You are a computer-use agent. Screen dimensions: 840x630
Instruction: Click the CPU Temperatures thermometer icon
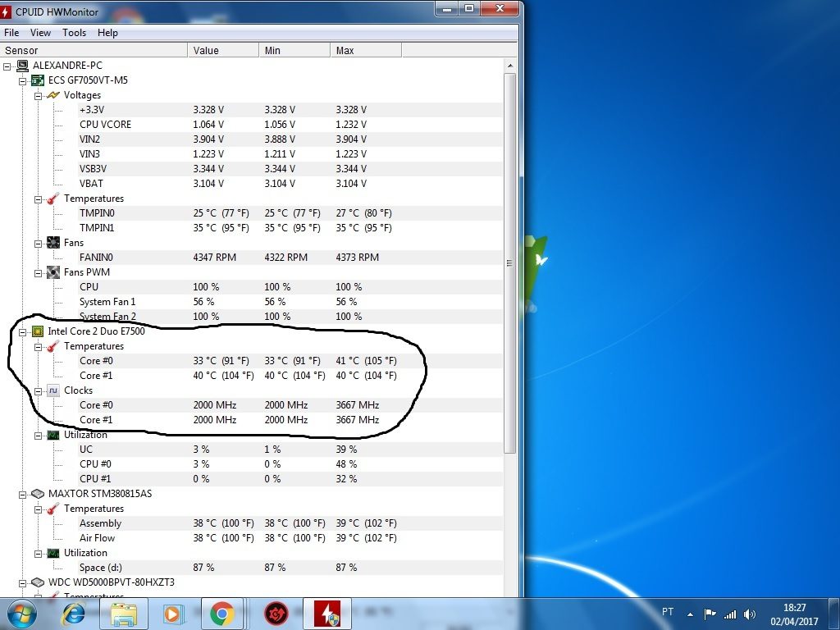tap(53, 346)
